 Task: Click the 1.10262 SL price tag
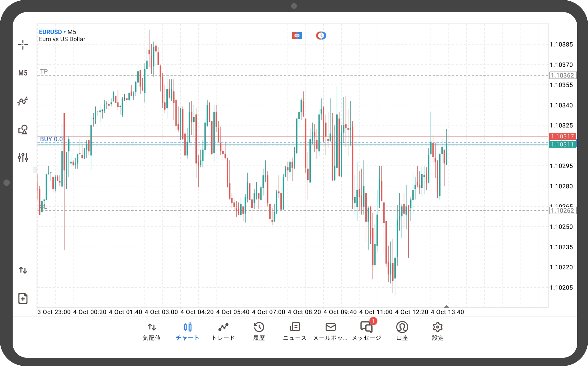[563, 210]
